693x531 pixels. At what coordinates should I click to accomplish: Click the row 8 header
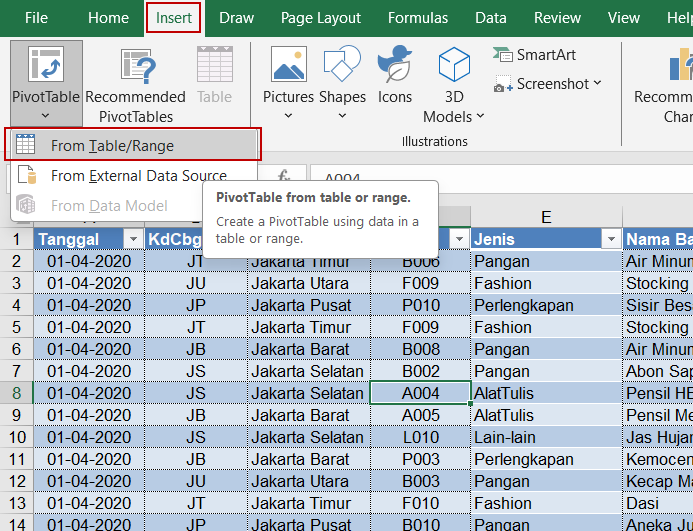coord(16,393)
